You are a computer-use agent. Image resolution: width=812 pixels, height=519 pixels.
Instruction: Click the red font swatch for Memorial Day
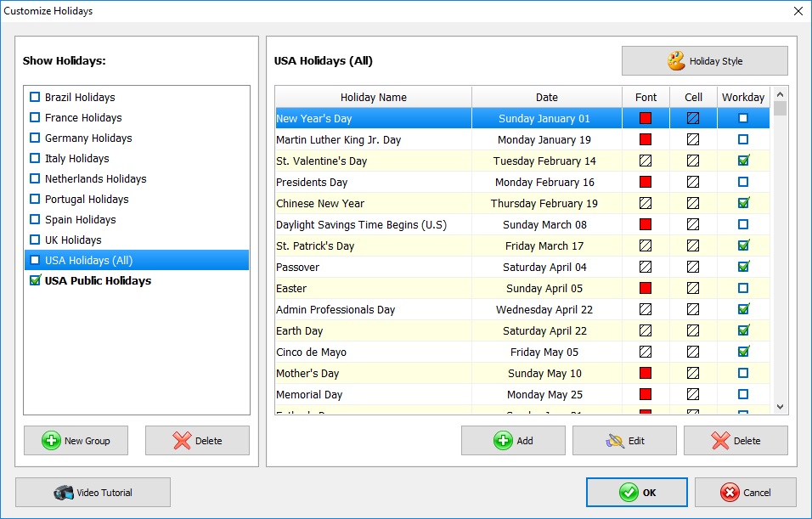click(646, 394)
